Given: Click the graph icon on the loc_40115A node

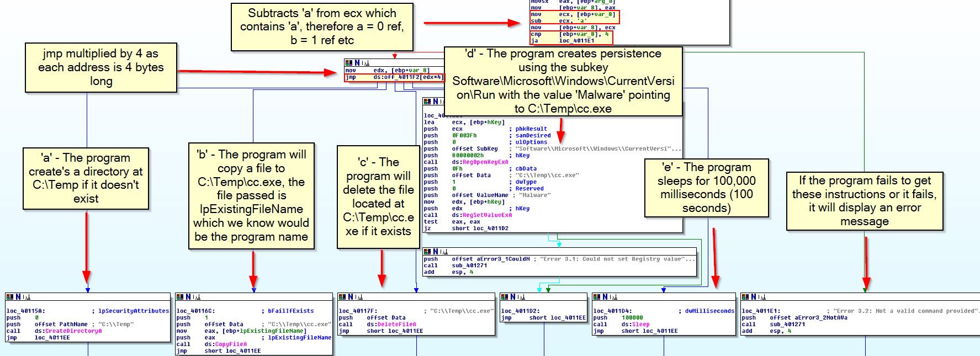Looking at the screenshot, I should 26,297.
